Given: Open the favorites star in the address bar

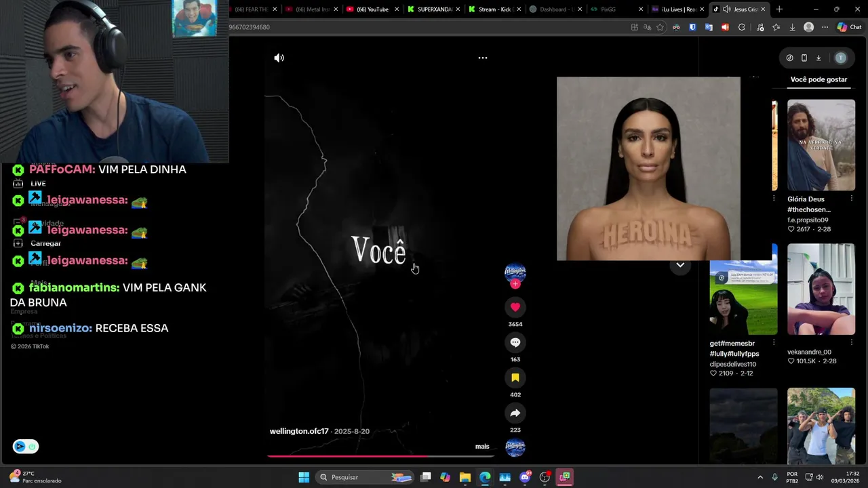Looking at the screenshot, I should click(x=660, y=27).
